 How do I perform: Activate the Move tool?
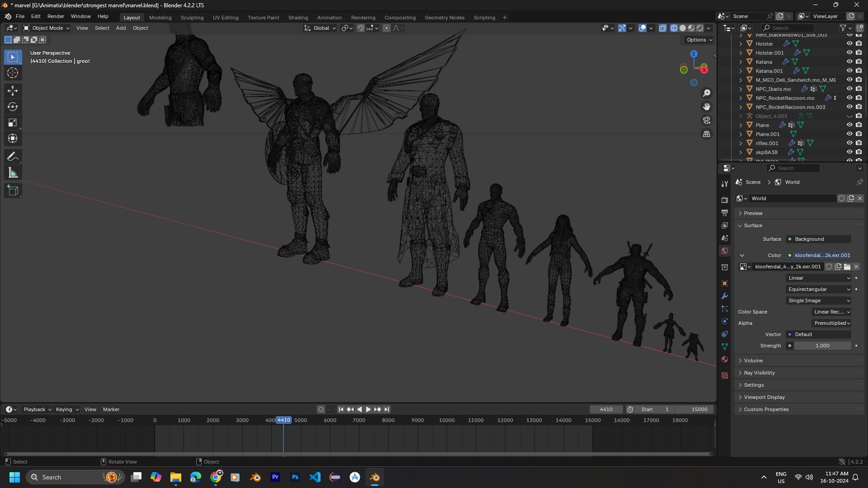point(13,91)
